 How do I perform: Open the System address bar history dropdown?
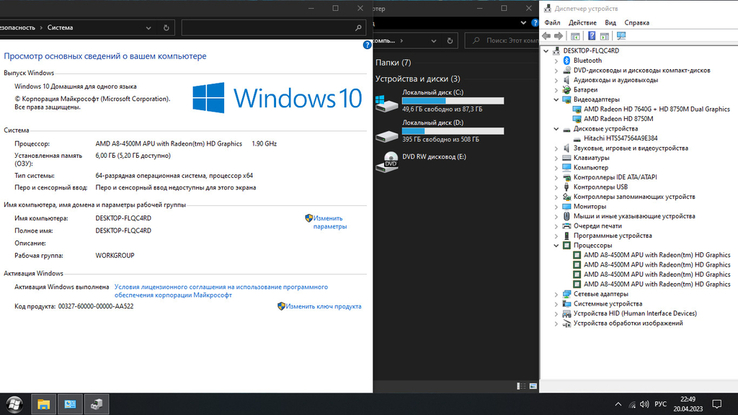[x=148, y=28]
